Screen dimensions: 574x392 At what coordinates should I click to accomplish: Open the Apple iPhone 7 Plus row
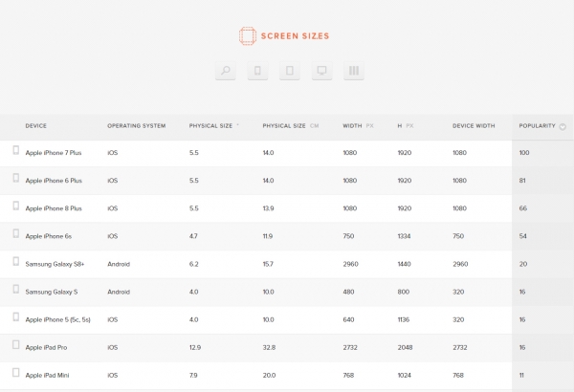pos(287,153)
